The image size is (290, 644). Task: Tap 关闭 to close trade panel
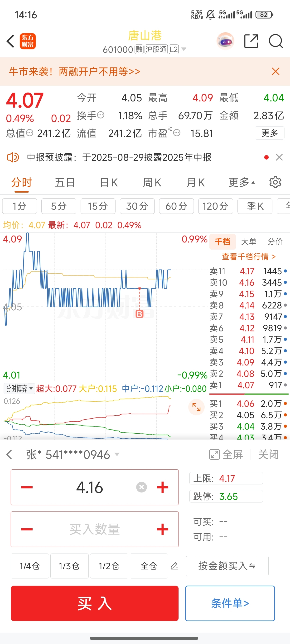[268, 455]
